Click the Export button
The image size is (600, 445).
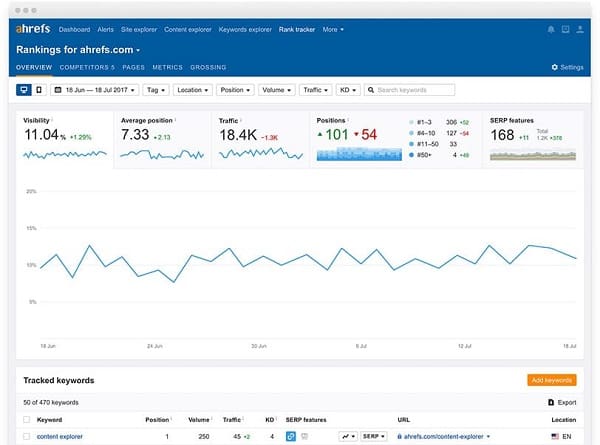click(x=562, y=403)
